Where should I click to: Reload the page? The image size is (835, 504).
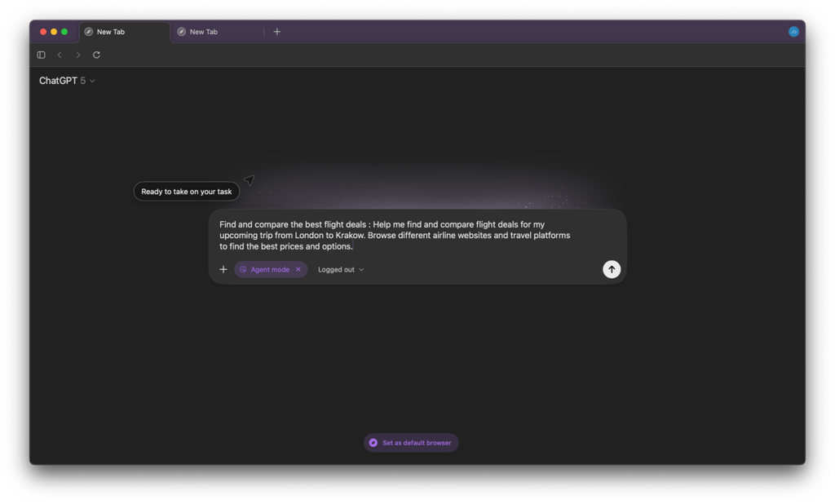coord(96,55)
